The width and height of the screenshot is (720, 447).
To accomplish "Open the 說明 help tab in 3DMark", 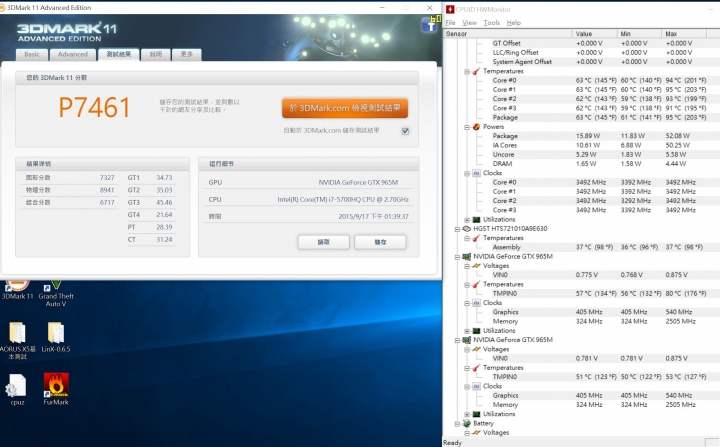I will tap(156, 54).
